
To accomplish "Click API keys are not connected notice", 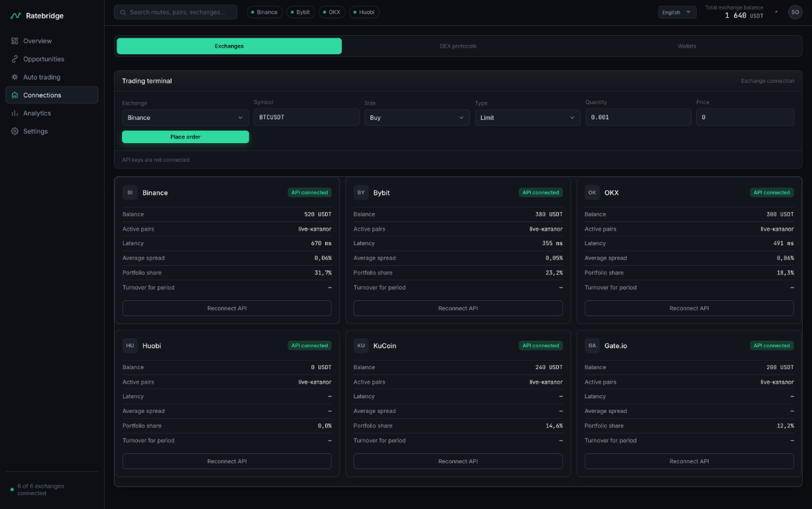I will coord(156,160).
